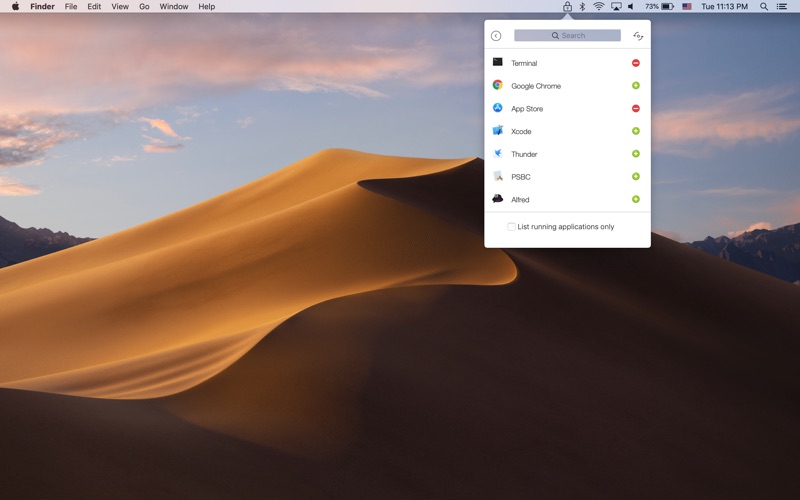This screenshot has width=800, height=500.
Task: Click the Google Chrome icon in list
Action: (497, 85)
